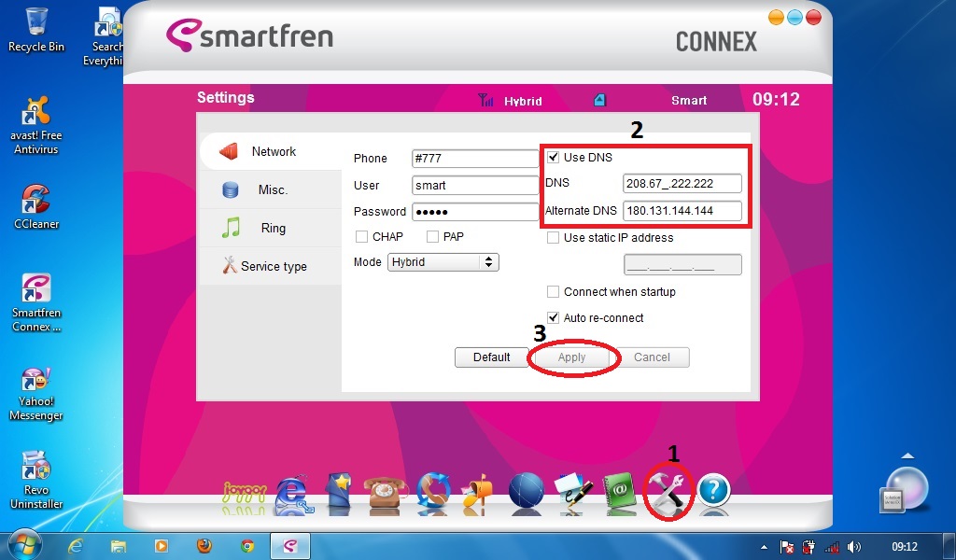Open the Windows Start menu
Image resolution: width=956 pixels, height=560 pixels.
pos(24,544)
